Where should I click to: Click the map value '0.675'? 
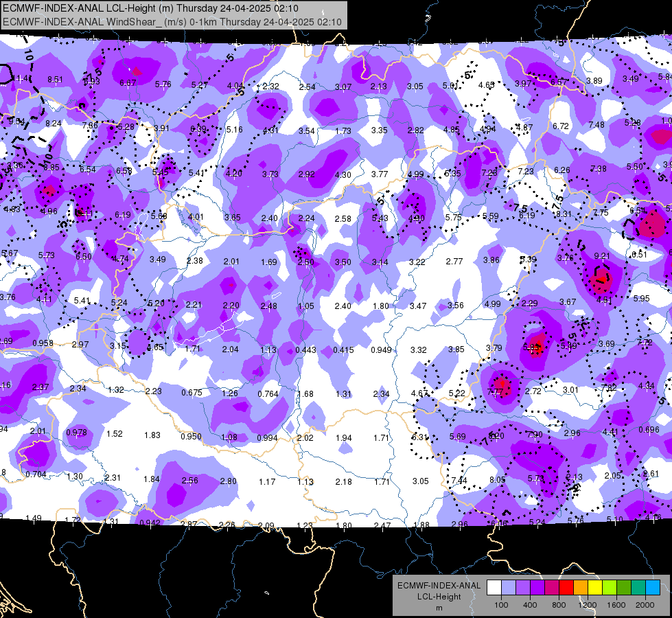192,392
